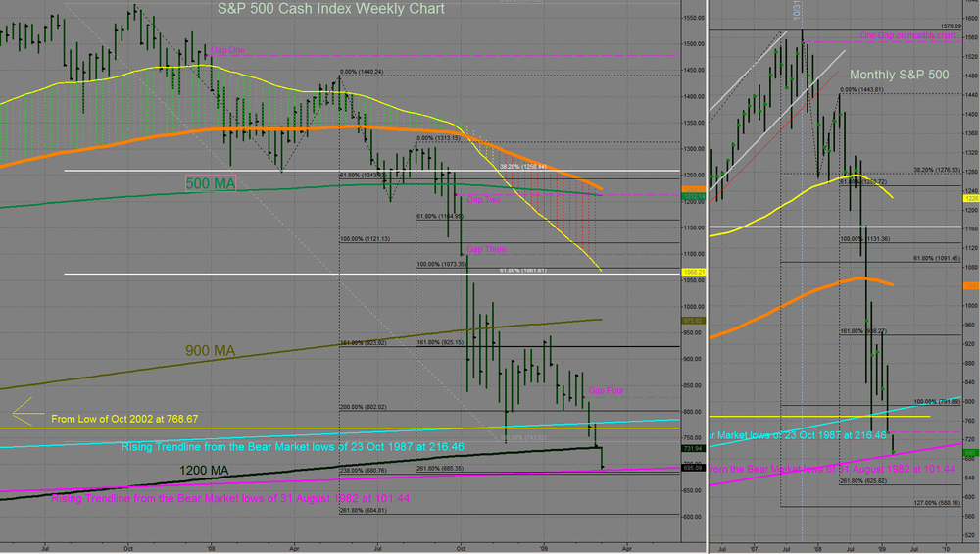Screen dimensions: 980x554
Task: Click the magenta 1982 rising trendline text on weekly chart
Action: pyautogui.click(x=230, y=498)
